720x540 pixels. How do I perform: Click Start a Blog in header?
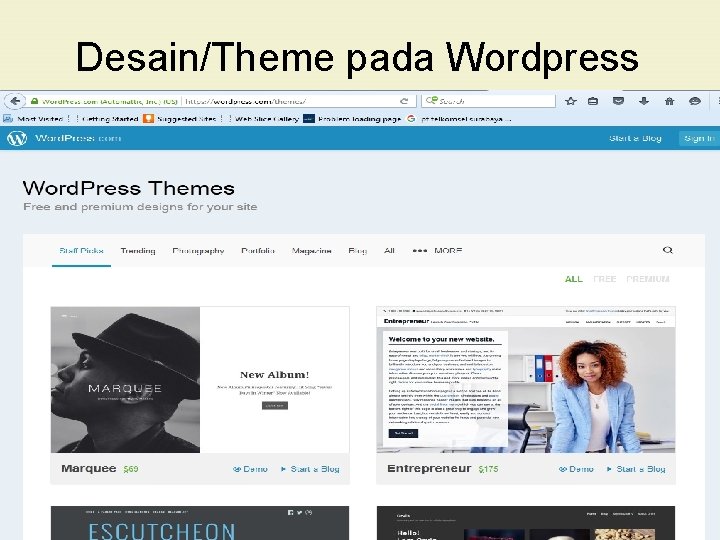635,138
